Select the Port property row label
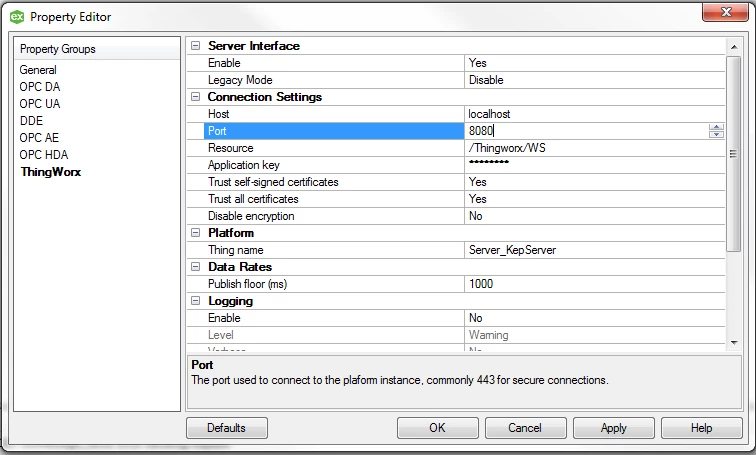The width and height of the screenshot is (756, 455). point(217,131)
